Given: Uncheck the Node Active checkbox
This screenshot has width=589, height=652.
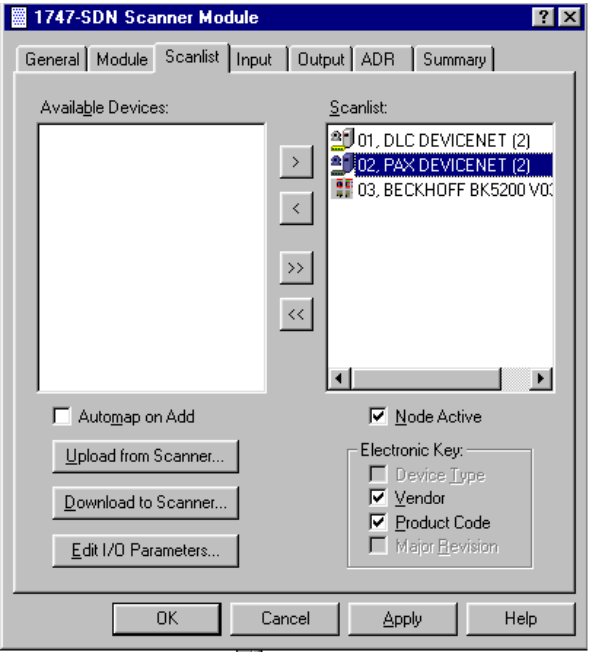Looking at the screenshot, I should click(378, 416).
